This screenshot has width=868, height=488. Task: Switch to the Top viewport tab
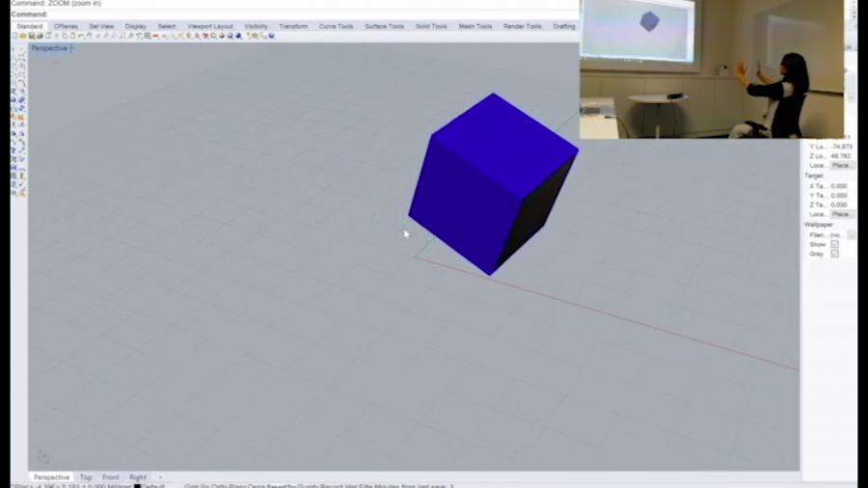[86, 477]
